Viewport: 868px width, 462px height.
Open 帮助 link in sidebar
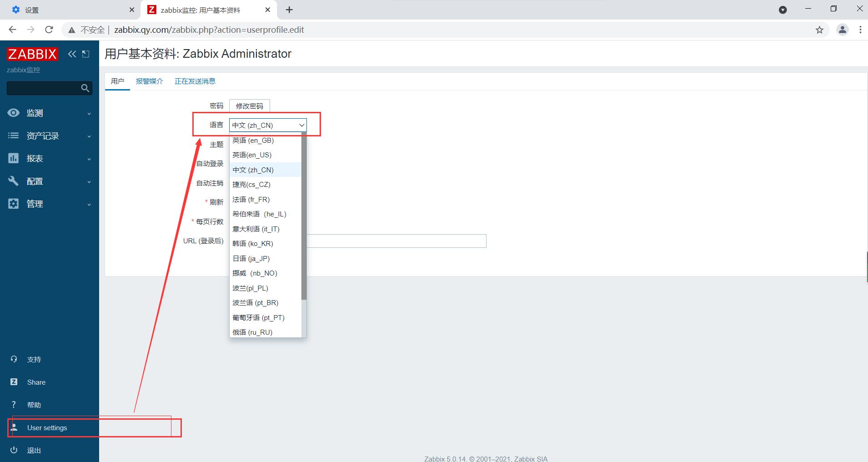point(34,405)
